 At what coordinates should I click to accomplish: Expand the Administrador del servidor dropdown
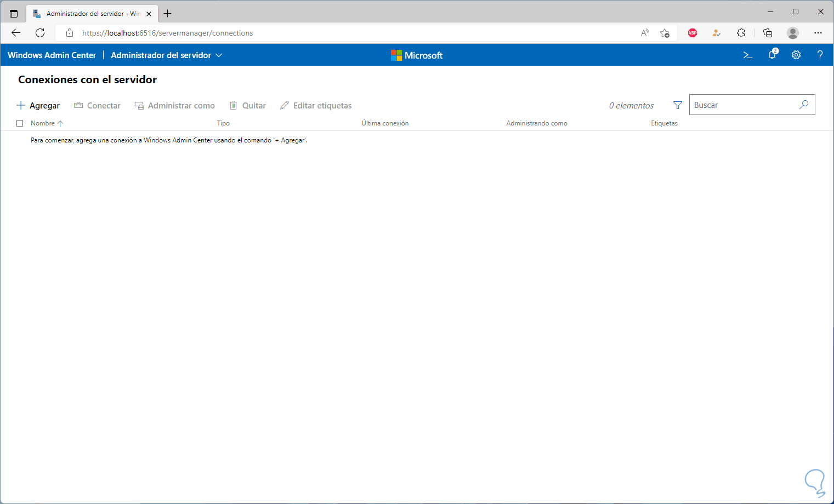(x=167, y=55)
